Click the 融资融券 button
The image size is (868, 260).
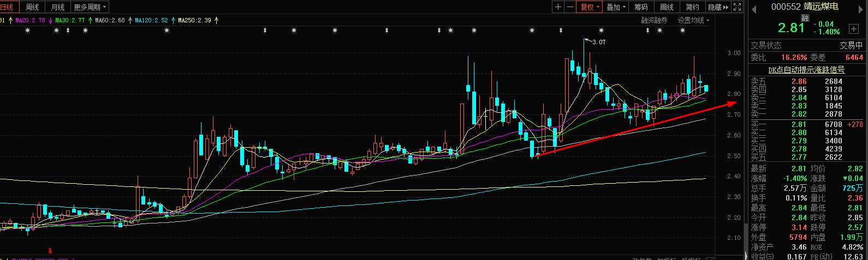(654, 20)
